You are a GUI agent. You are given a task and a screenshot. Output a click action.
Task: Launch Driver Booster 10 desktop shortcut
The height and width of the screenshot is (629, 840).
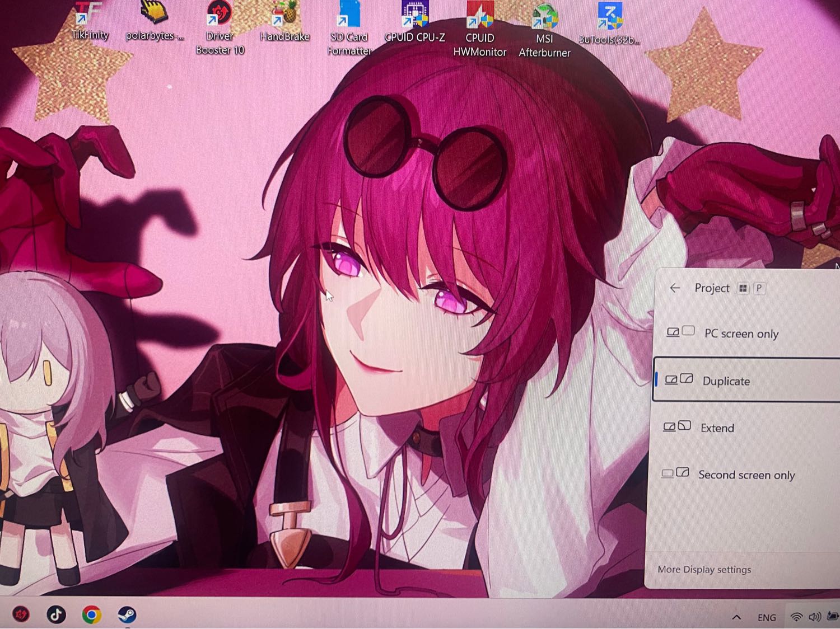point(220,28)
